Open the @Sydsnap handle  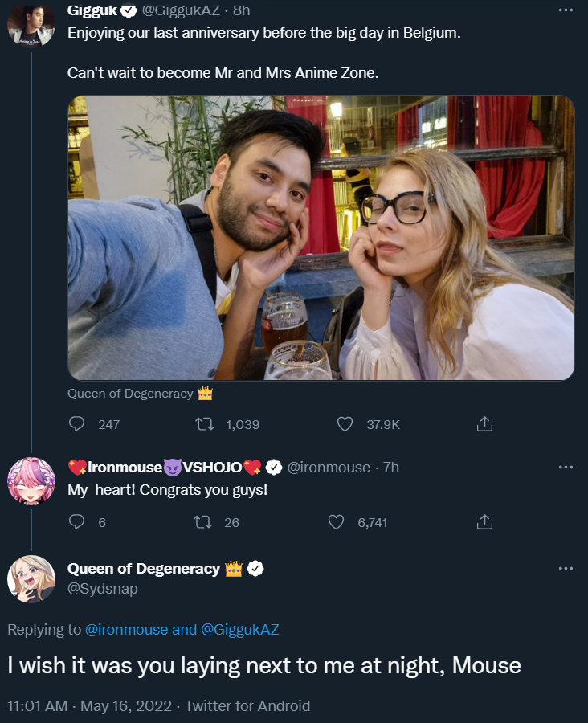pyautogui.click(x=103, y=589)
